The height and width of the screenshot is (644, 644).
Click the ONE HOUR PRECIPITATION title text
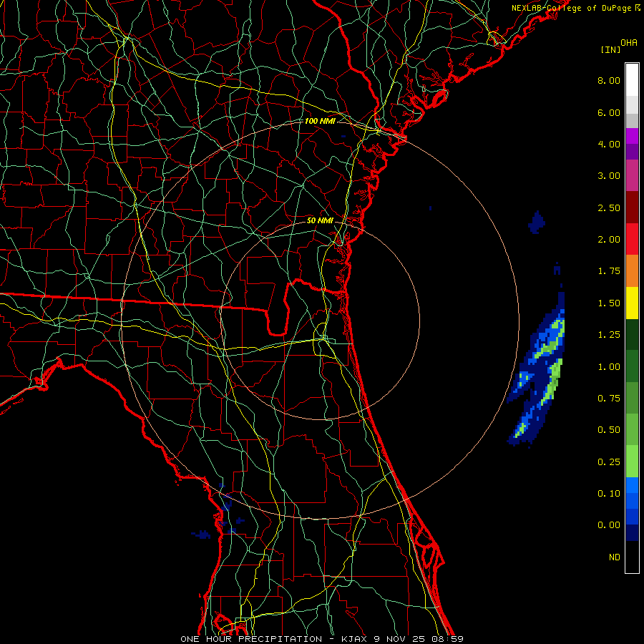pos(251,639)
